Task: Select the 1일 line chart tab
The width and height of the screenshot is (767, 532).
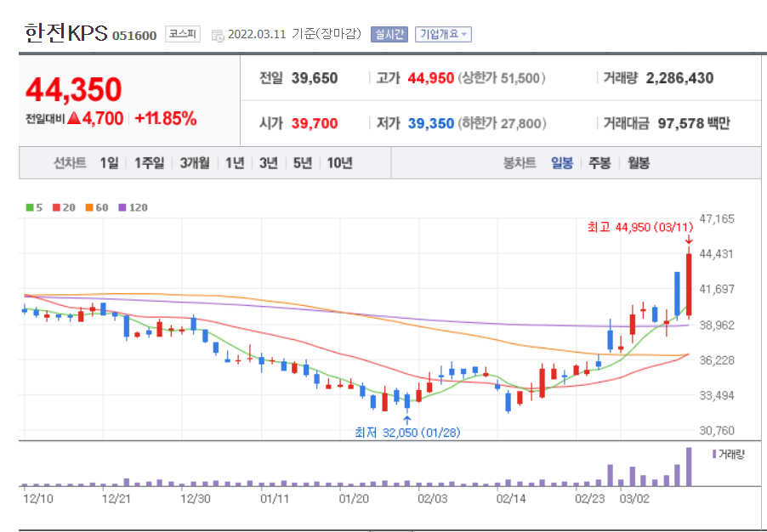Action: [109, 163]
